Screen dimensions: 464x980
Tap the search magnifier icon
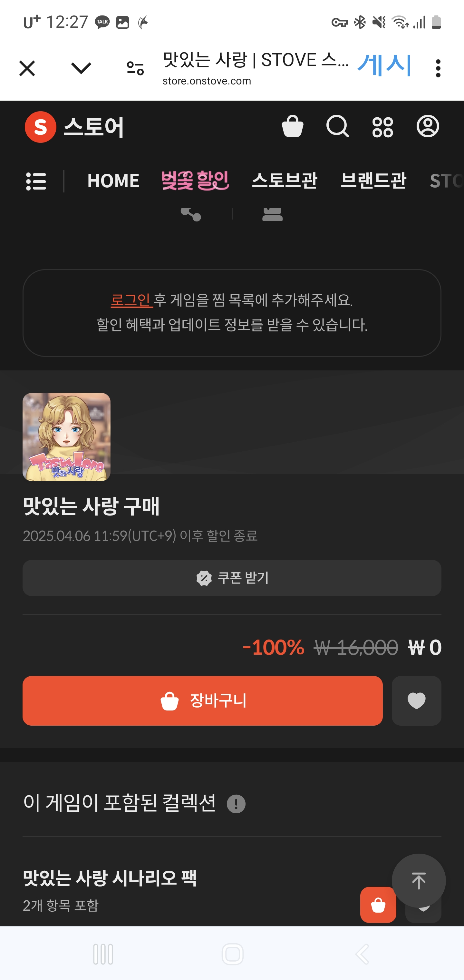(337, 126)
